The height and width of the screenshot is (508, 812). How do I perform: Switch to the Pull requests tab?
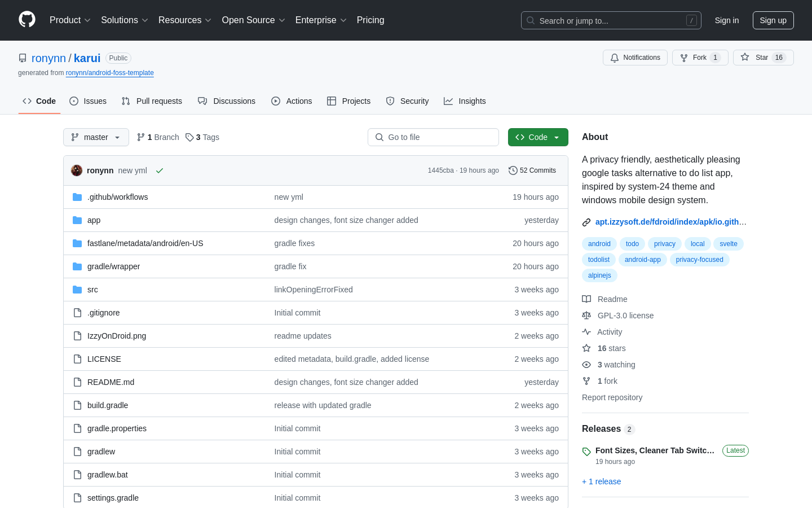pyautogui.click(x=152, y=101)
